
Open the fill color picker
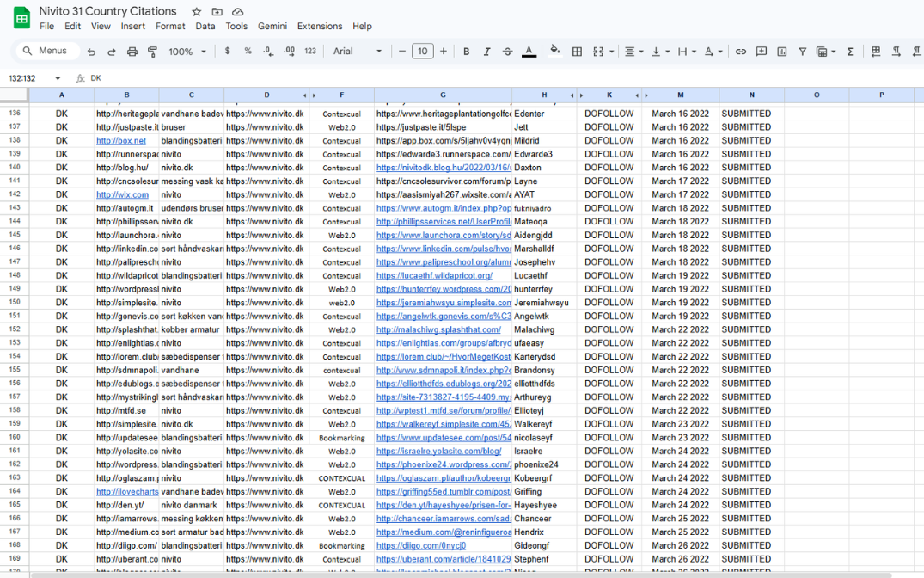554,52
